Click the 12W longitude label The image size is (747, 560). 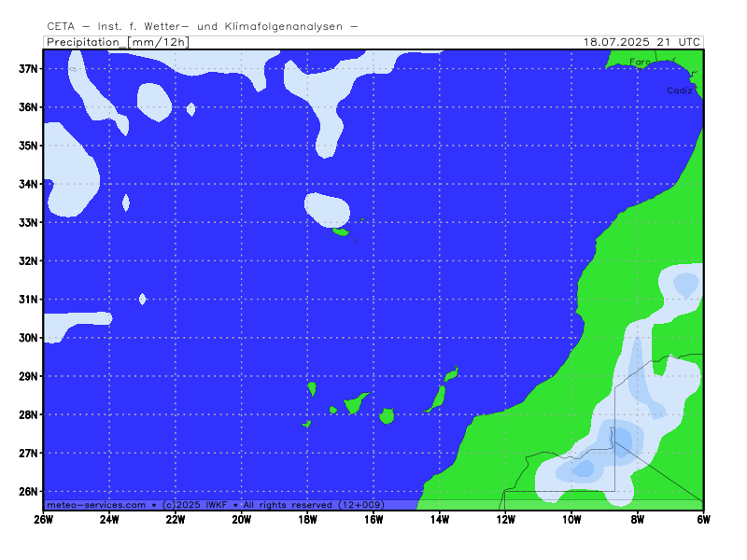click(x=505, y=520)
